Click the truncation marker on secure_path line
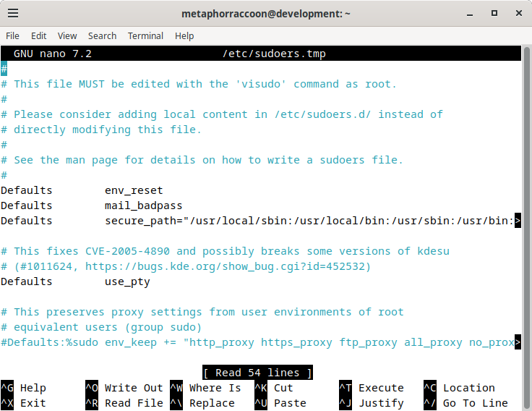Screen dimensions: 532x411 (518, 221)
